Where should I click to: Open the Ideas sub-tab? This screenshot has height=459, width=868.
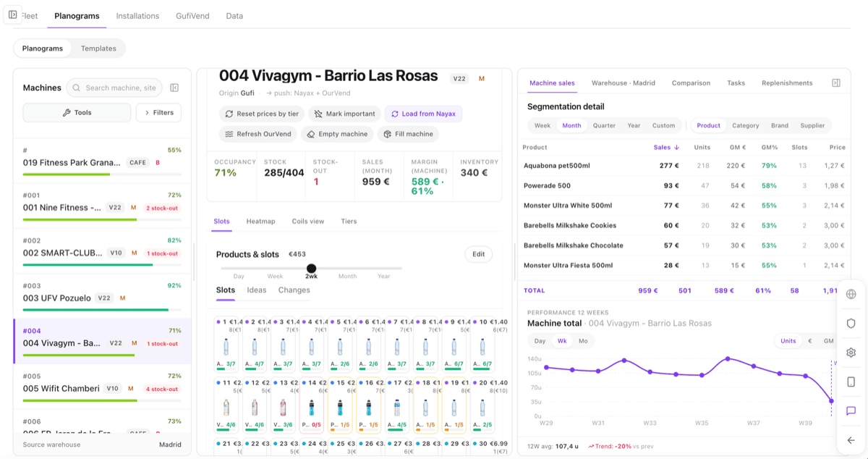(257, 290)
